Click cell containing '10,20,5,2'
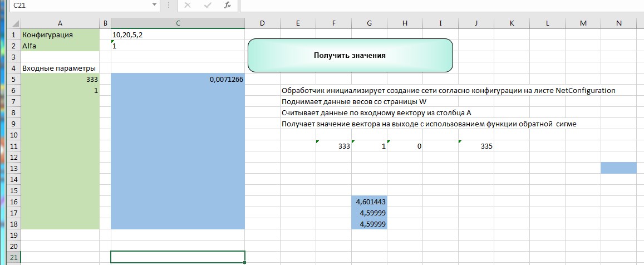644x265 pixels. tap(178, 35)
